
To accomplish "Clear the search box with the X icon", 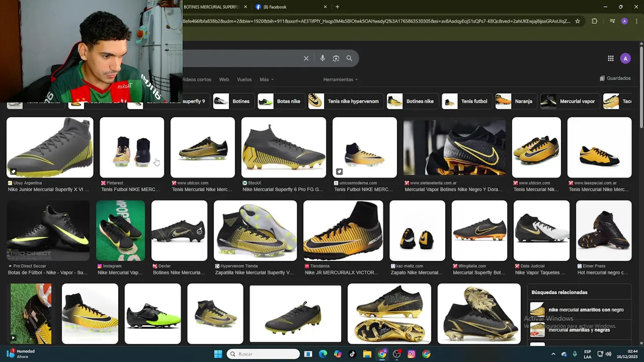I will [x=306, y=58].
